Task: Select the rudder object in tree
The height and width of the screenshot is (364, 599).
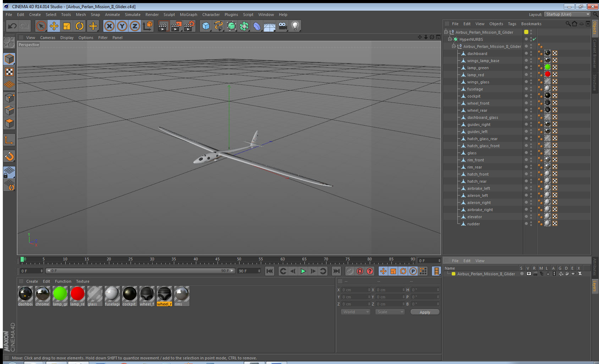Action: [473, 224]
